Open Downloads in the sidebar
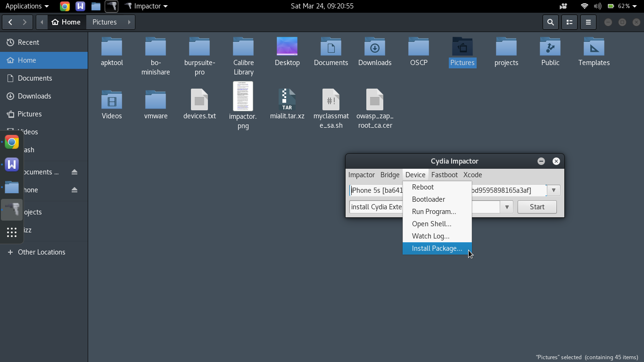644x362 pixels. click(44, 96)
